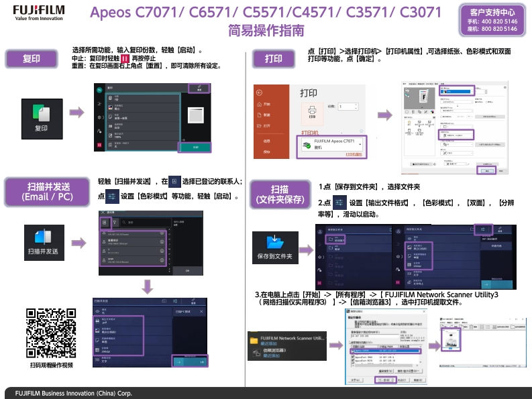The height and width of the screenshot is (399, 532).
Task: Expand FUJIFILM Network Scanner Utility3 start menu folder
Action: click(295, 339)
